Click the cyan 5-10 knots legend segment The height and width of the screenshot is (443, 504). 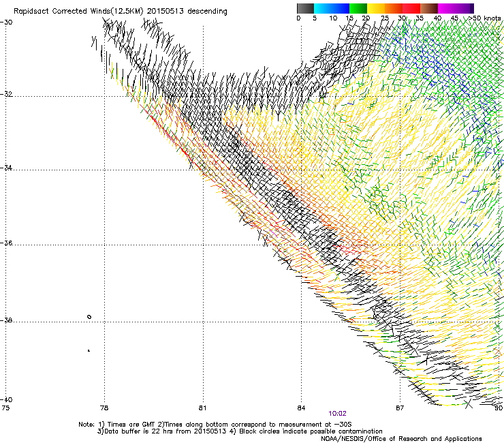pos(323,8)
